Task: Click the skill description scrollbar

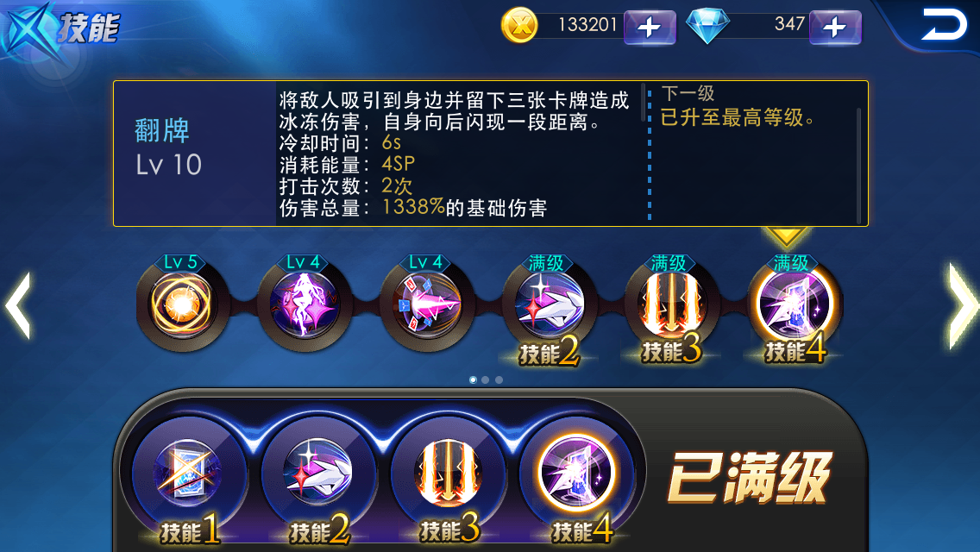Action: 643,103
